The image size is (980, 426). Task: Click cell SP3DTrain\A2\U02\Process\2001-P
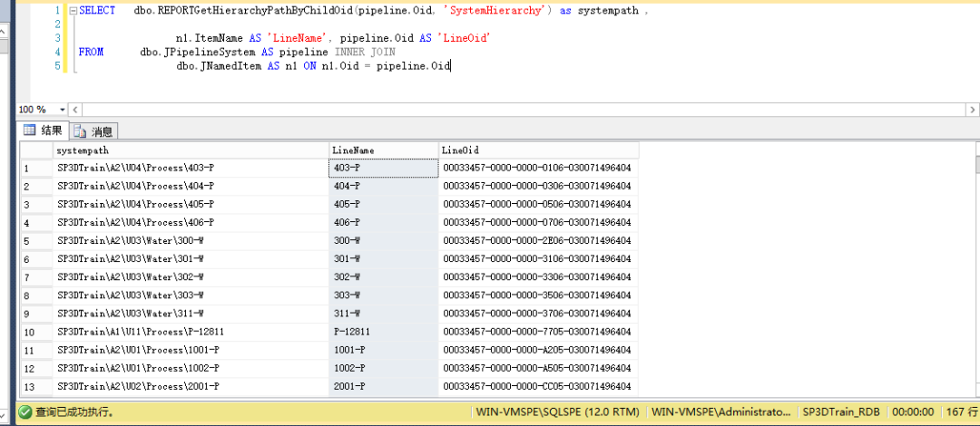191,387
